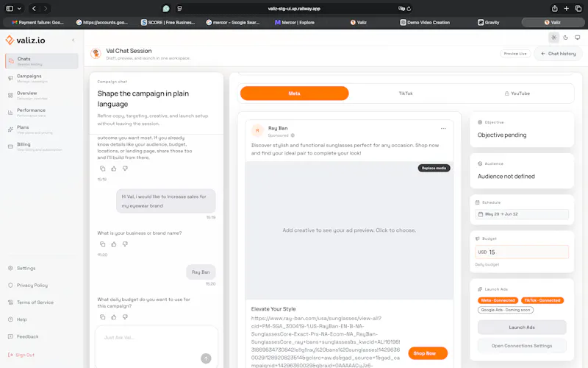
Task: Click the valiz.io logo
Action: [x=25, y=40]
